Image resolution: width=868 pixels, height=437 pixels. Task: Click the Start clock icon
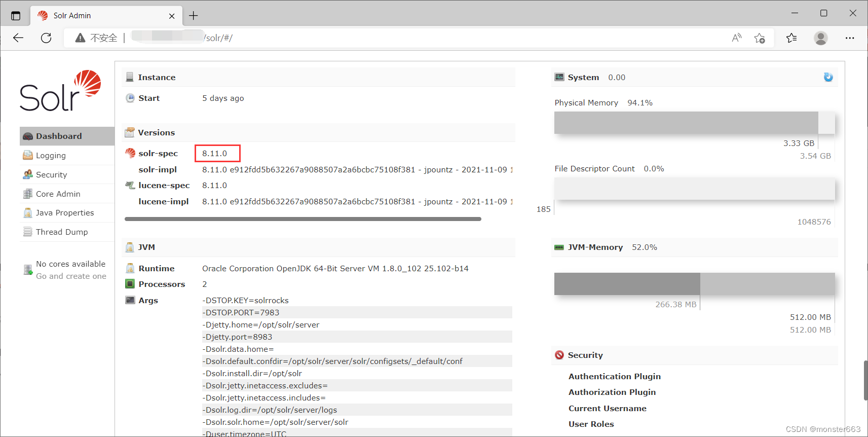coord(130,98)
